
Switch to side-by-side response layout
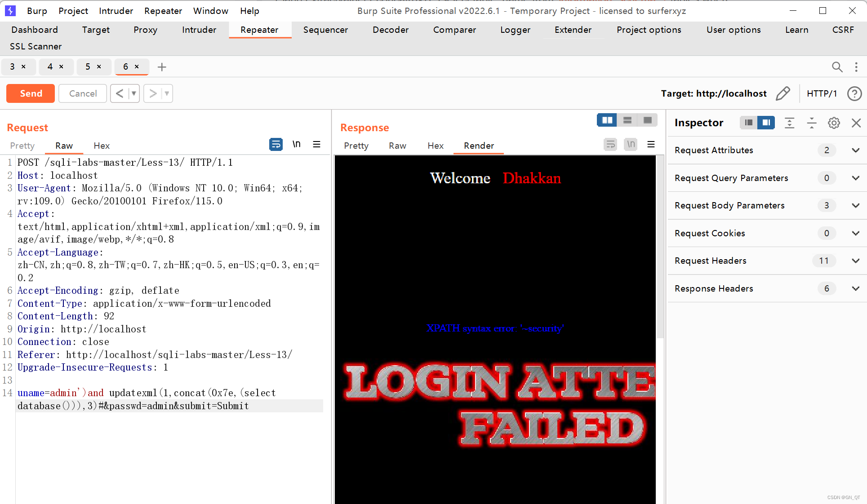pos(607,120)
